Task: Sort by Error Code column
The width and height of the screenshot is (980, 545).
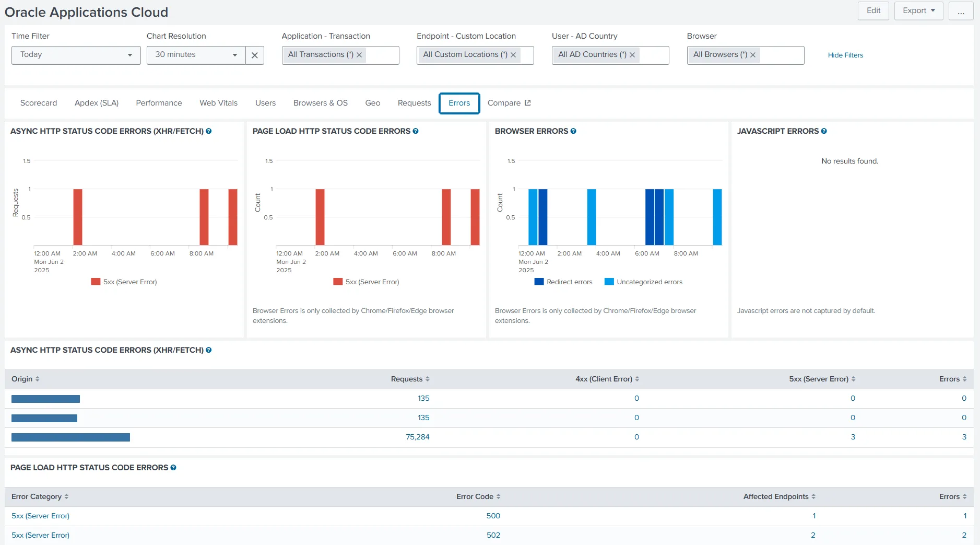Action: coord(478,496)
